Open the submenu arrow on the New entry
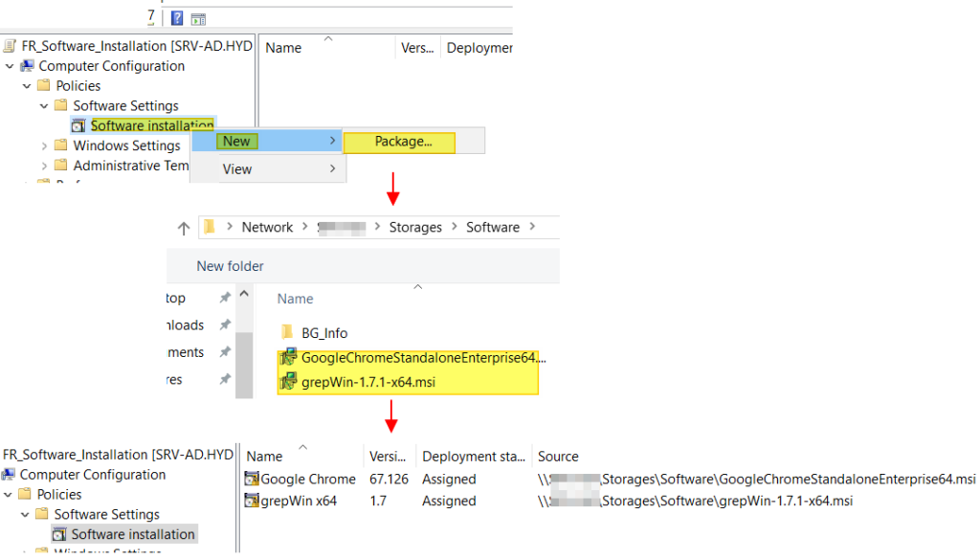The width and height of the screenshot is (980, 559). (333, 141)
